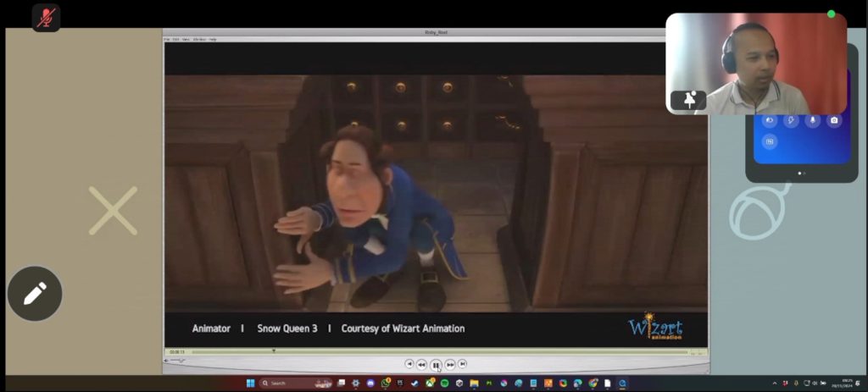Screen dimensions: 868x392
Task: Open Unity Hub from the taskbar
Action: pyautogui.click(x=459, y=384)
